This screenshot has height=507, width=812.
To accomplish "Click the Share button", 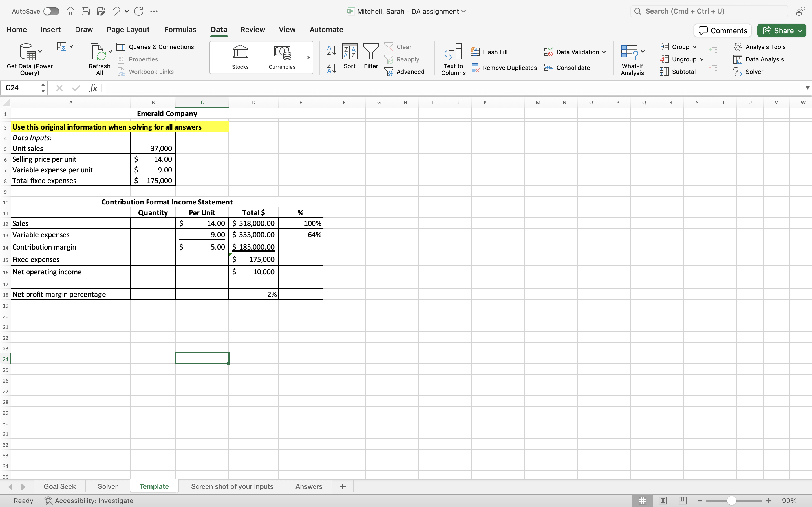I will click(781, 30).
